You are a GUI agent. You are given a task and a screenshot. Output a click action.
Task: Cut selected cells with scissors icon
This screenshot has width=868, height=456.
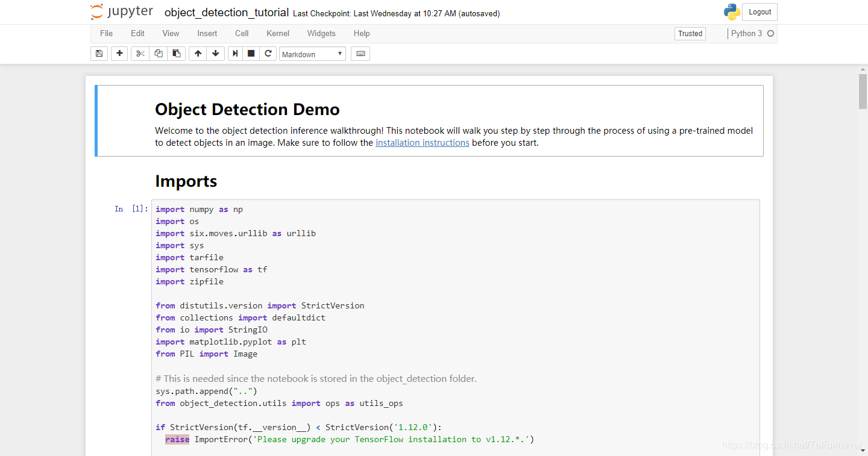pos(140,54)
